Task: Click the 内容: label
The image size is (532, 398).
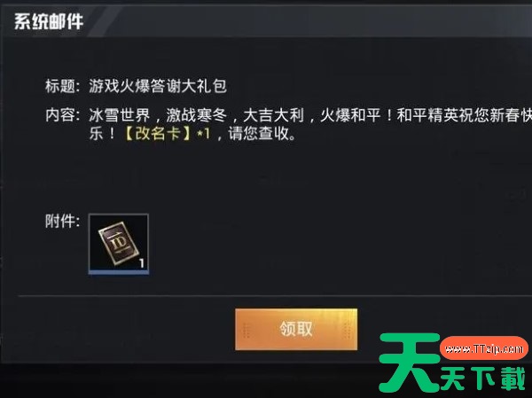Action: pyautogui.click(x=62, y=115)
